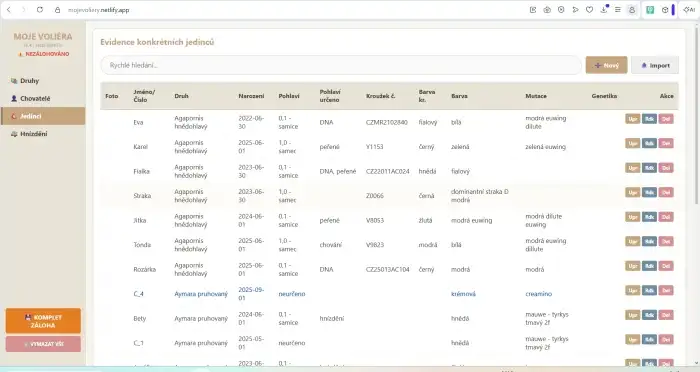700x372 pixels.
Task: Click the MOJE VOLIÉRA logo title
Action: (x=43, y=37)
